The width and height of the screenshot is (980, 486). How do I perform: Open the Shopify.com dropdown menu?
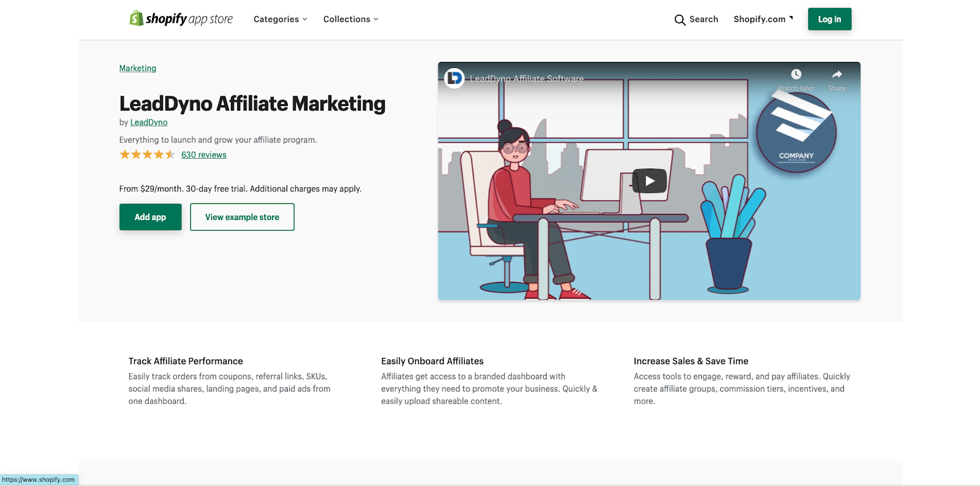coord(763,19)
